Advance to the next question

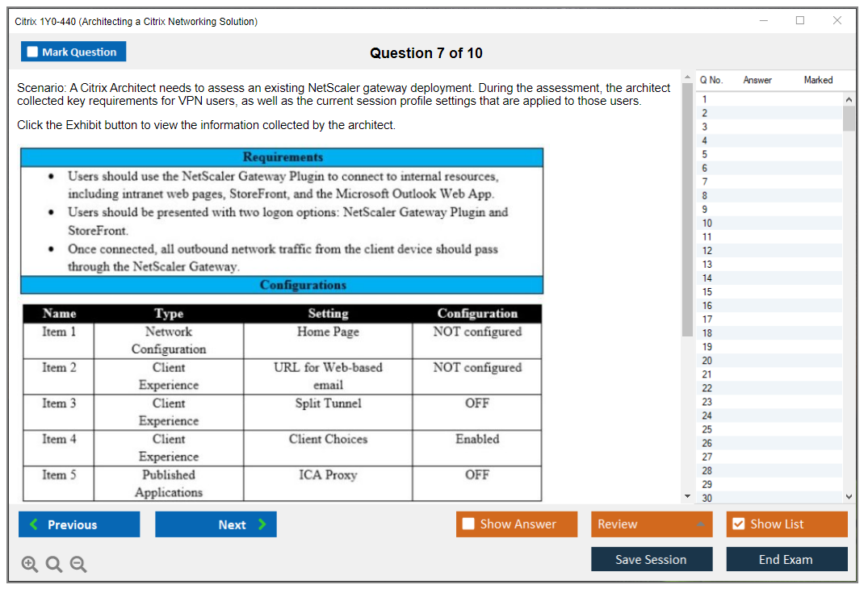point(216,524)
